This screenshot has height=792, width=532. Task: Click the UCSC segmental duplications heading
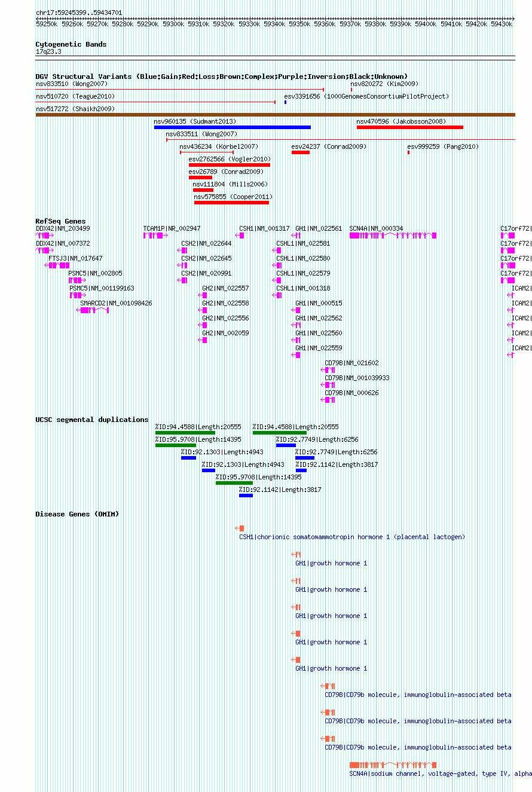coord(92,420)
